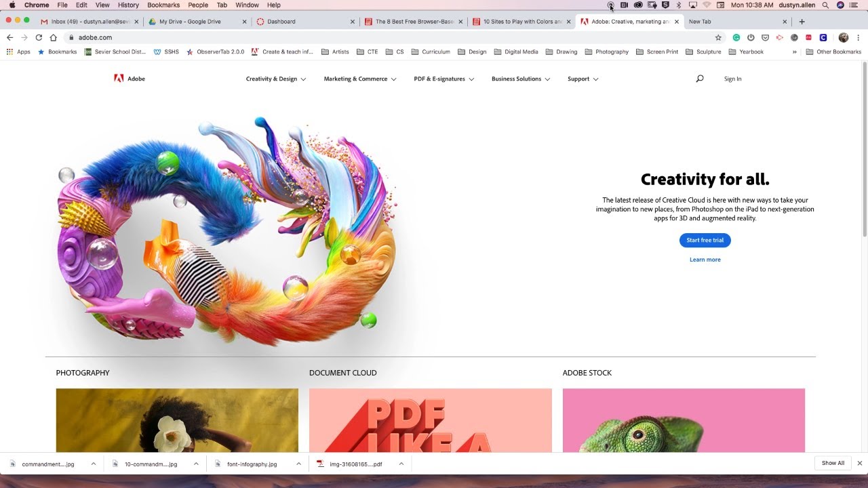868x488 pixels.
Task: Open the Apple menu
Action: coord(12,5)
